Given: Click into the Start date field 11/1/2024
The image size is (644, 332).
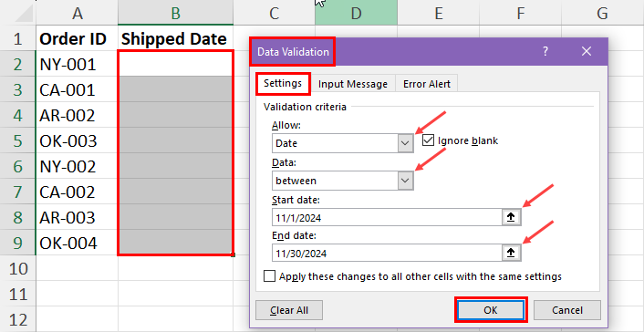Looking at the screenshot, I should [x=387, y=217].
